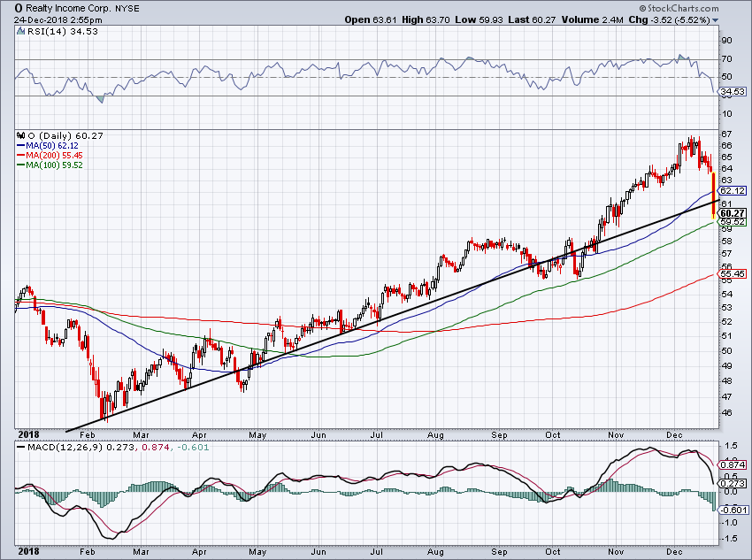Click the Last 60.27 header value

coord(532,19)
